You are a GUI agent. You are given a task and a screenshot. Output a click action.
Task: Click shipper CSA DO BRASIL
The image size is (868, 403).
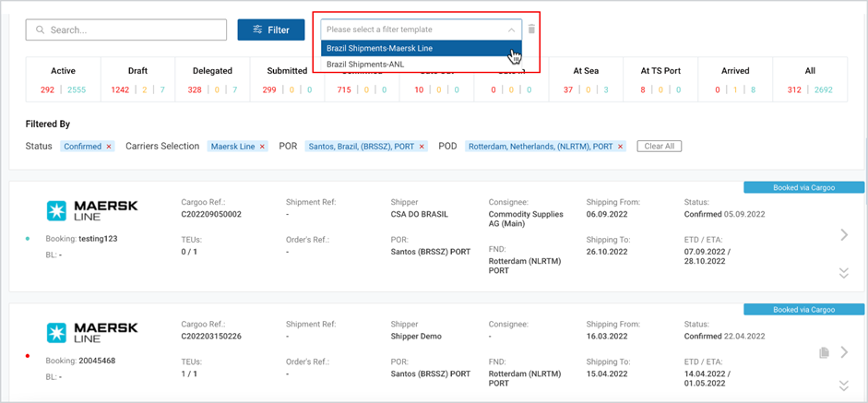(x=419, y=214)
